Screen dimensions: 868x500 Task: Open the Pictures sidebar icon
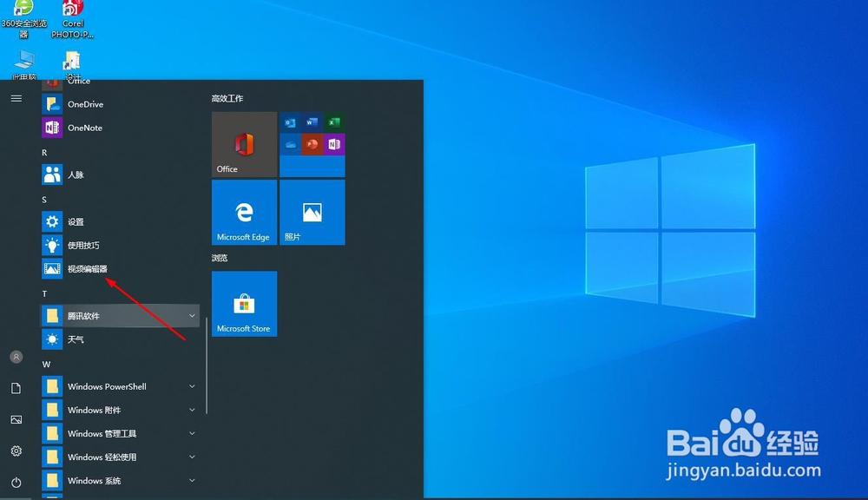(16, 419)
